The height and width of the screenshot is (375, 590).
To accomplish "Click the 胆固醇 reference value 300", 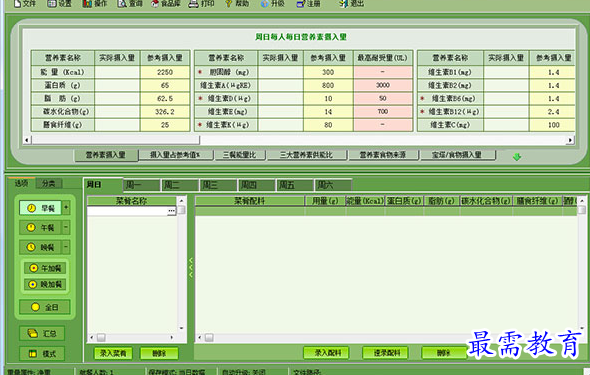I will click(328, 72).
